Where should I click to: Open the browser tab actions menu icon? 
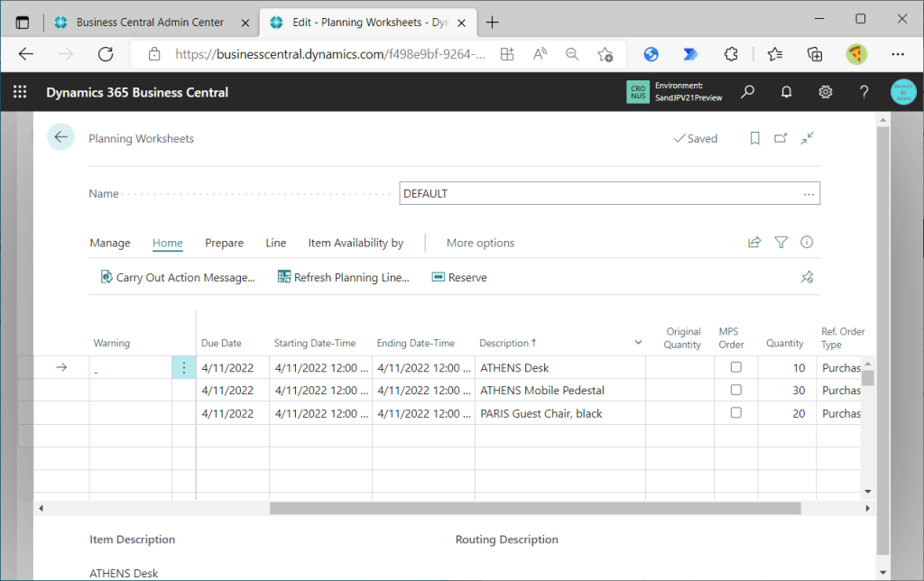point(23,23)
